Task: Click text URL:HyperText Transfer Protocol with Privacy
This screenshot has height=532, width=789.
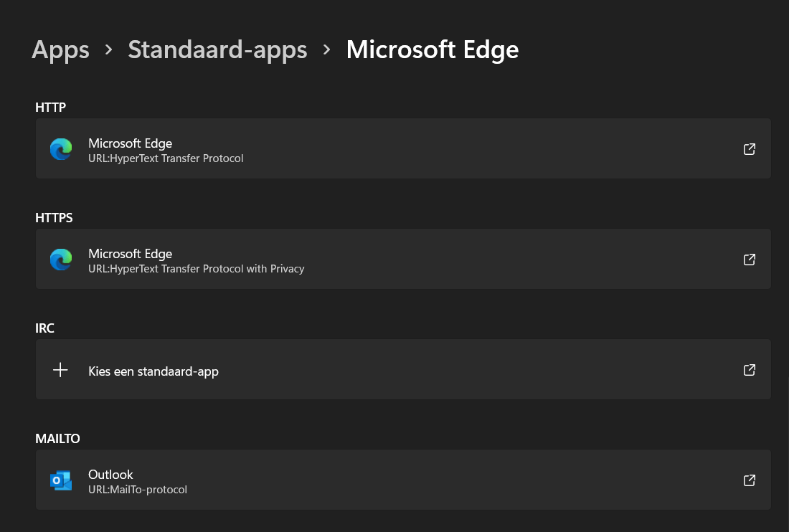Action: pos(197,269)
